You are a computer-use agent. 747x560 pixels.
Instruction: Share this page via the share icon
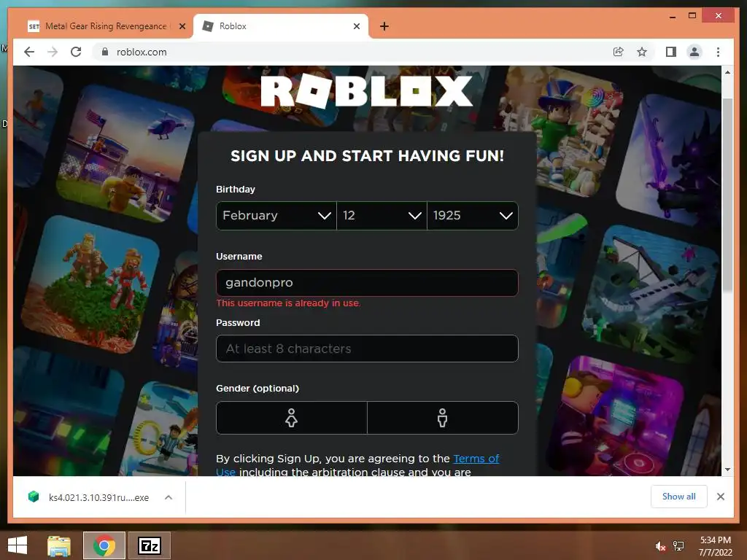coord(619,52)
